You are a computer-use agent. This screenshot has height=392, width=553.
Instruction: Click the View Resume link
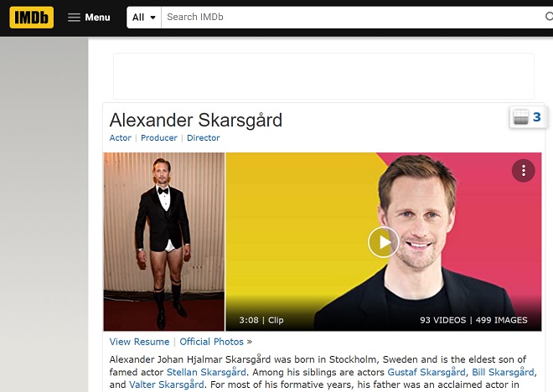tap(139, 342)
